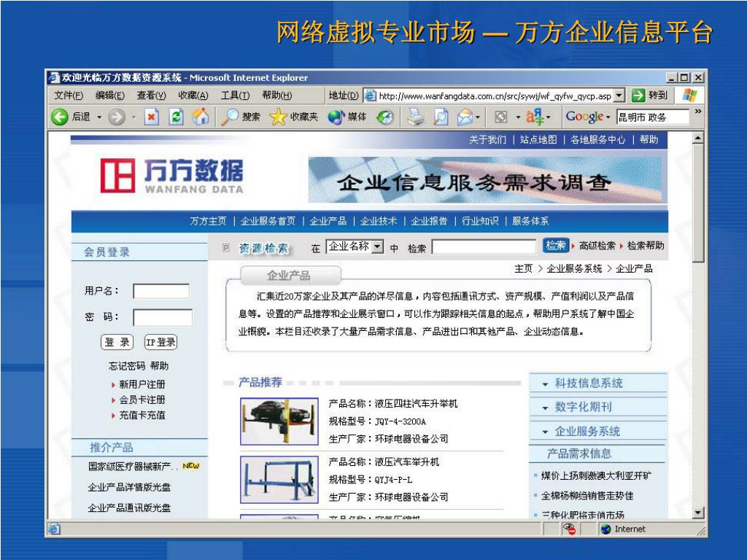Open 检索帮助 link
Screen dimensions: 747x560
[x=646, y=246]
